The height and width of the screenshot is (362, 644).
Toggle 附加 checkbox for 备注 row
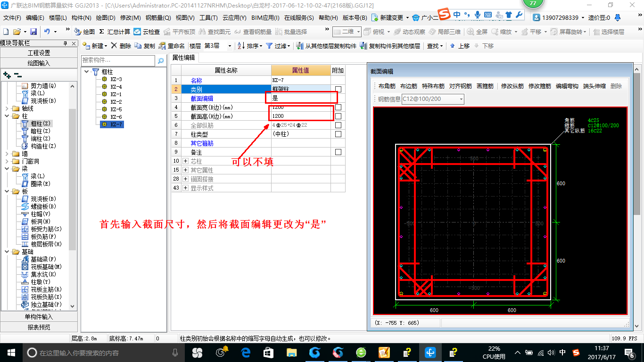tap(338, 152)
